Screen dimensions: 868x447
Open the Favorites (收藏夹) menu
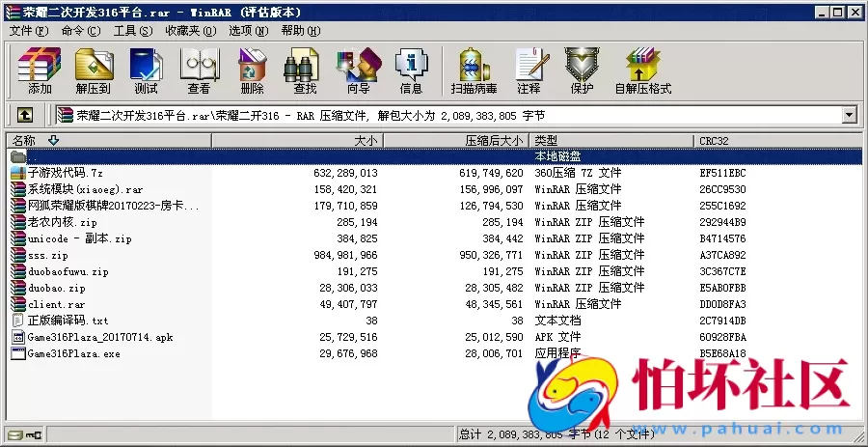point(191,31)
